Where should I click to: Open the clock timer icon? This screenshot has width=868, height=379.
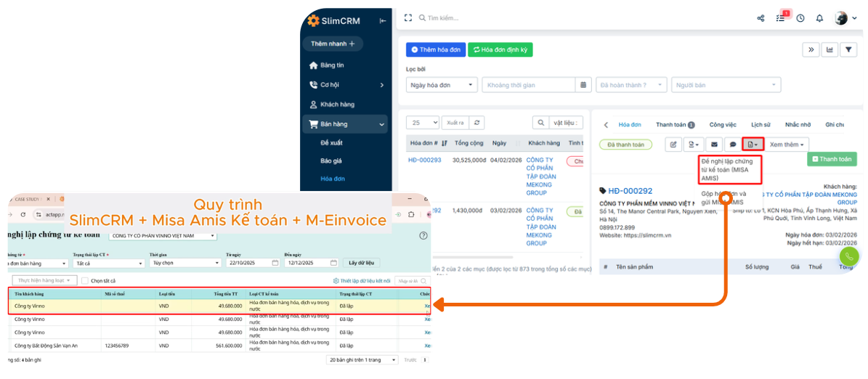pyautogui.click(x=800, y=18)
